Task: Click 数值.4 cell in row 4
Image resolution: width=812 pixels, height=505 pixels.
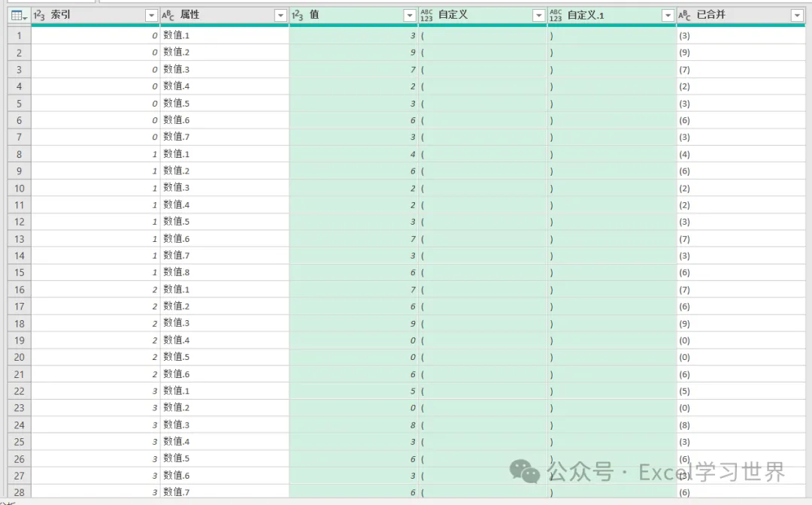Action: (x=224, y=86)
